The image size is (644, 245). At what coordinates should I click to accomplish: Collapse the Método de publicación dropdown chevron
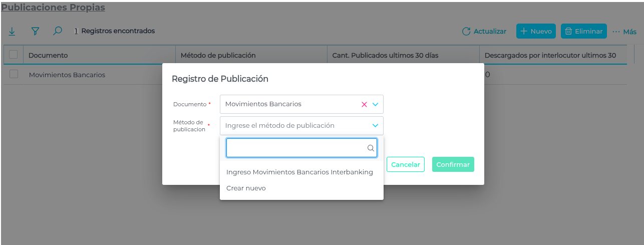click(x=375, y=125)
